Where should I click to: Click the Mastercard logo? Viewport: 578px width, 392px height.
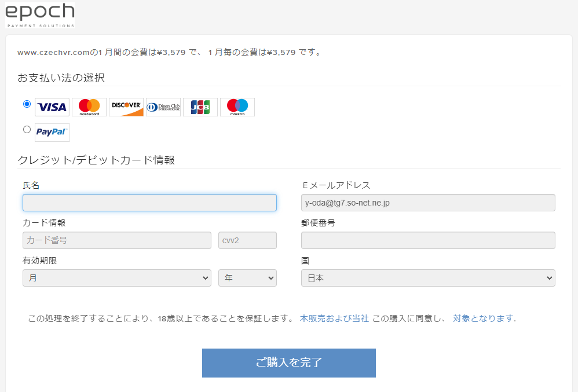coord(89,107)
